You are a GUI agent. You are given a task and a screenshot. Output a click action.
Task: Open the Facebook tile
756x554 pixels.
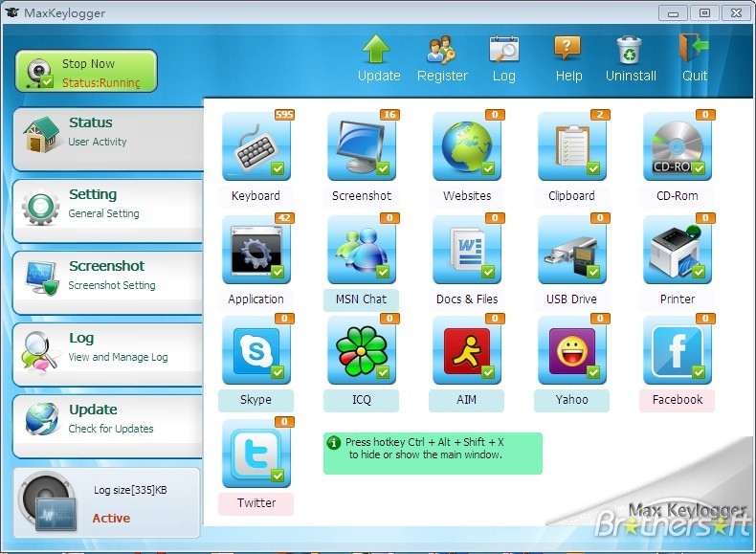678,350
